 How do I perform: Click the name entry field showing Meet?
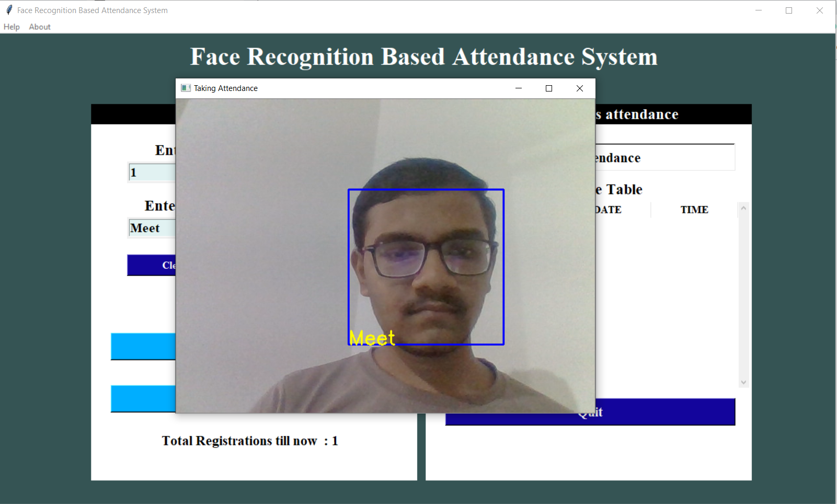(151, 227)
